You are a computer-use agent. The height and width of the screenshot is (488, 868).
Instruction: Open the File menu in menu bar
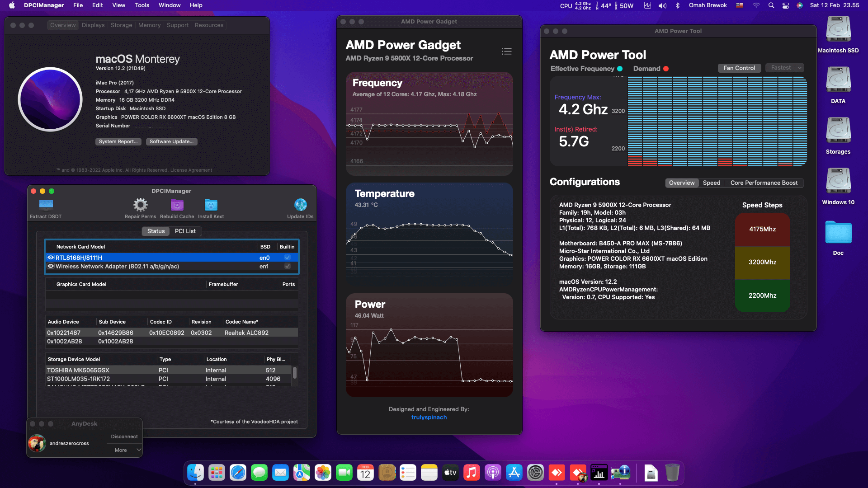(x=78, y=5)
